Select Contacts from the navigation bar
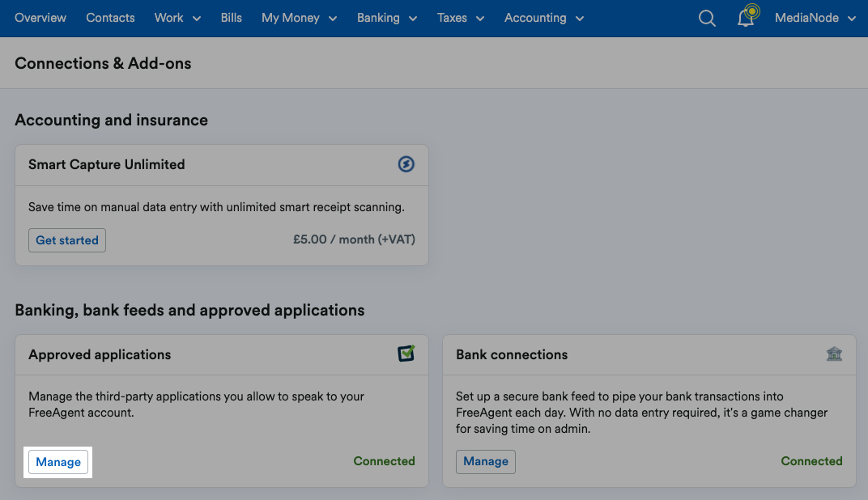This screenshot has width=868, height=500. pos(110,18)
